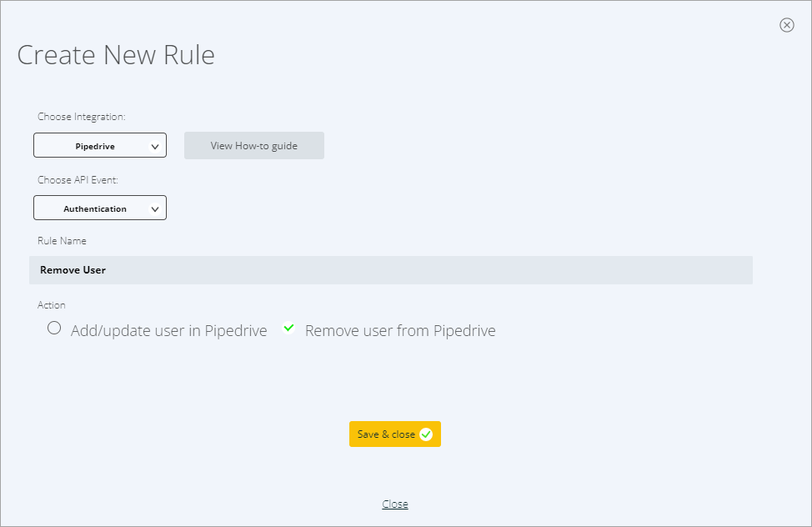This screenshot has width=812, height=527.
Task: Click the 'Create New Rule' heading
Action: pos(116,55)
